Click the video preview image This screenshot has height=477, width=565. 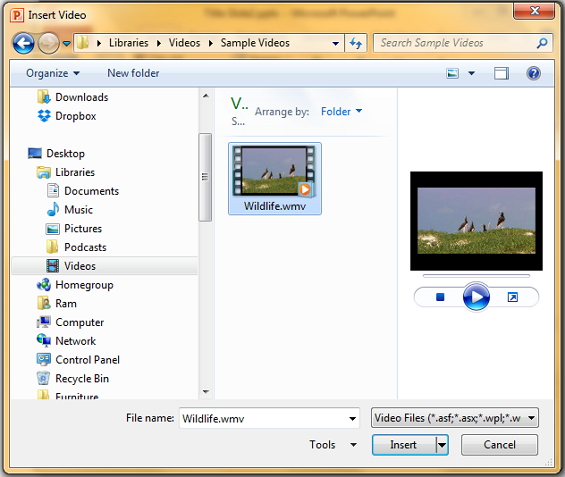pyautogui.click(x=476, y=221)
